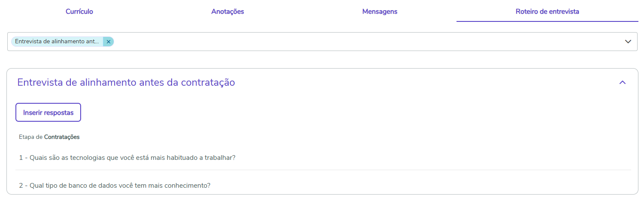Image resolution: width=644 pixels, height=198 pixels.
Task: Click the bold "Contratações" stage name
Action: (62, 137)
